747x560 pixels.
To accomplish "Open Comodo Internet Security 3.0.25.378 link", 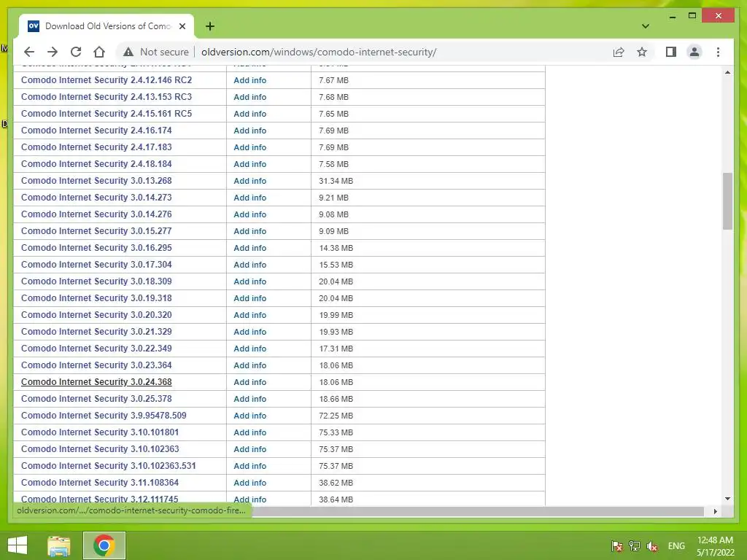I will (96, 399).
